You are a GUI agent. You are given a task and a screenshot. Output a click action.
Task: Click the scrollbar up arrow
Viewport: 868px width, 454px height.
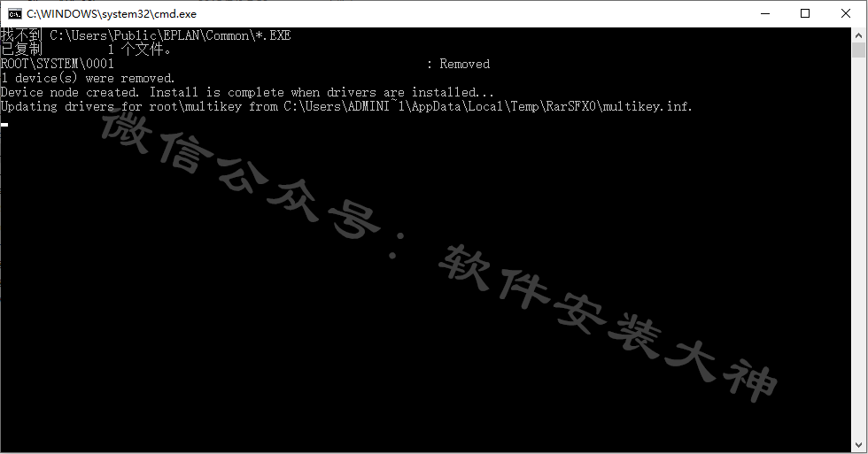tap(858, 35)
